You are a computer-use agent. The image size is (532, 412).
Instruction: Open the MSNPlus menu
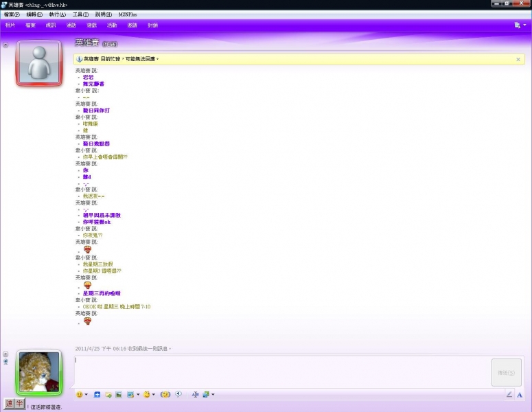[128, 14]
